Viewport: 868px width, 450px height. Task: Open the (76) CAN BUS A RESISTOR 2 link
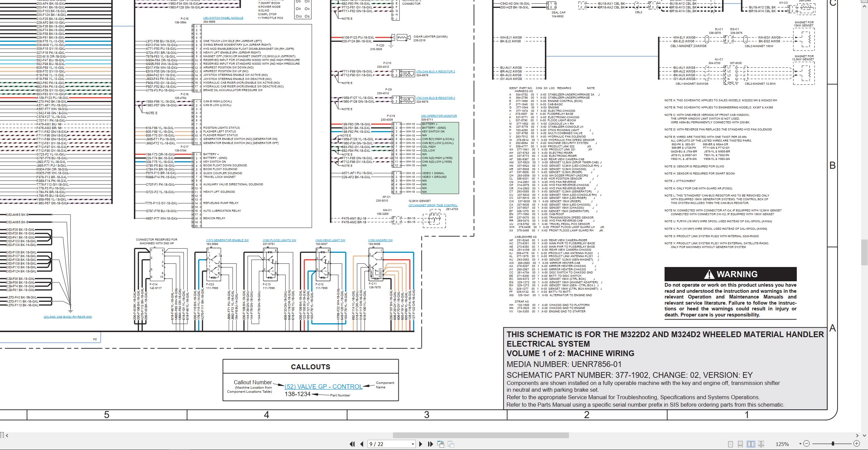click(436, 71)
